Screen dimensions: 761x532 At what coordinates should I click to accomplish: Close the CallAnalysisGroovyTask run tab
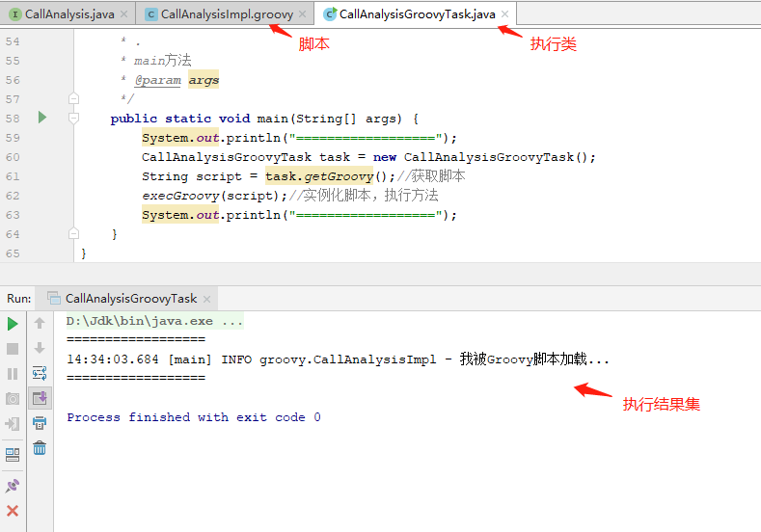coord(207,299)
